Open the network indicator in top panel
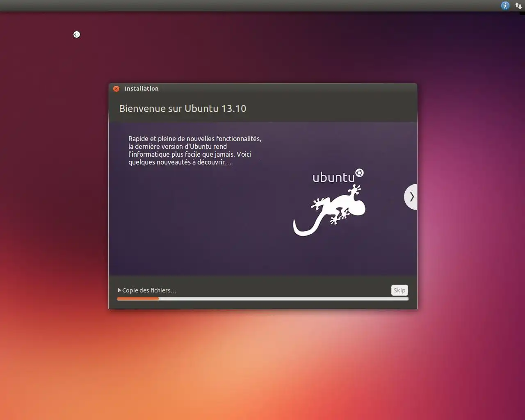 [x=518, y=6]
